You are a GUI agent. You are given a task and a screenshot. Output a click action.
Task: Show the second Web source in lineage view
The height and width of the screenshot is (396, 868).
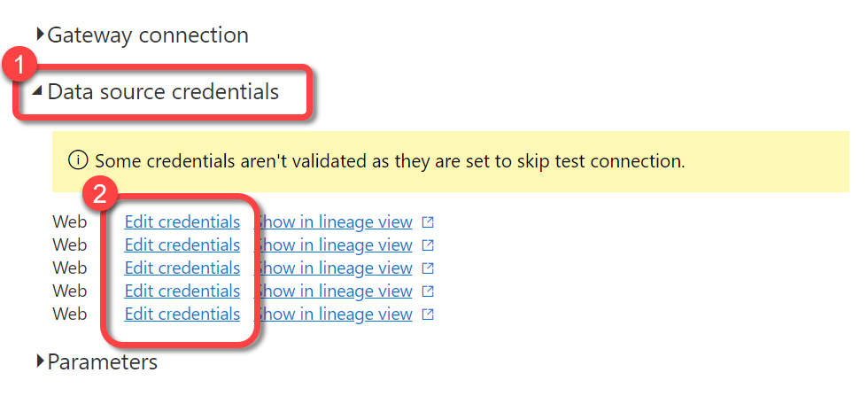(337, 245)
